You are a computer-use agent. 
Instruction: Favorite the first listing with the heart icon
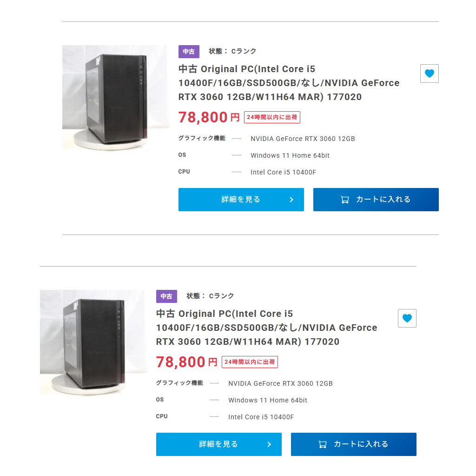pos(429,74)
